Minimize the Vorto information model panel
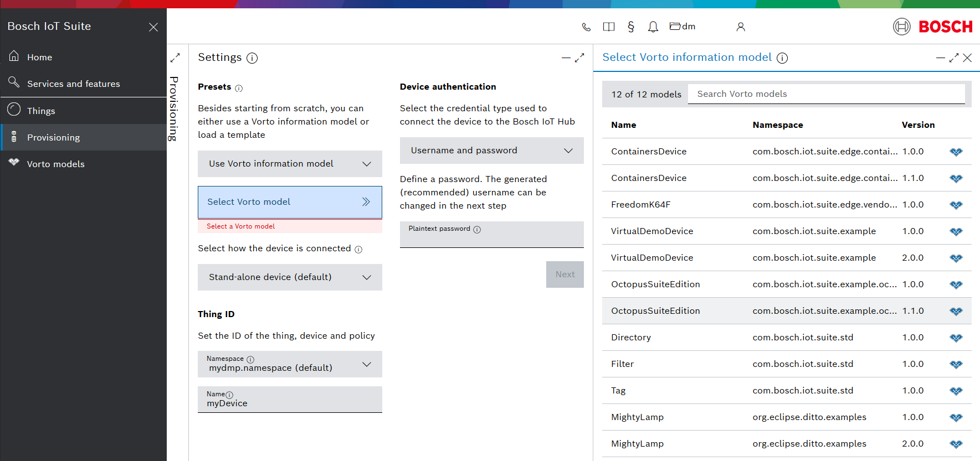Viewport: 980px width, 461px height. tap(941, 58)
